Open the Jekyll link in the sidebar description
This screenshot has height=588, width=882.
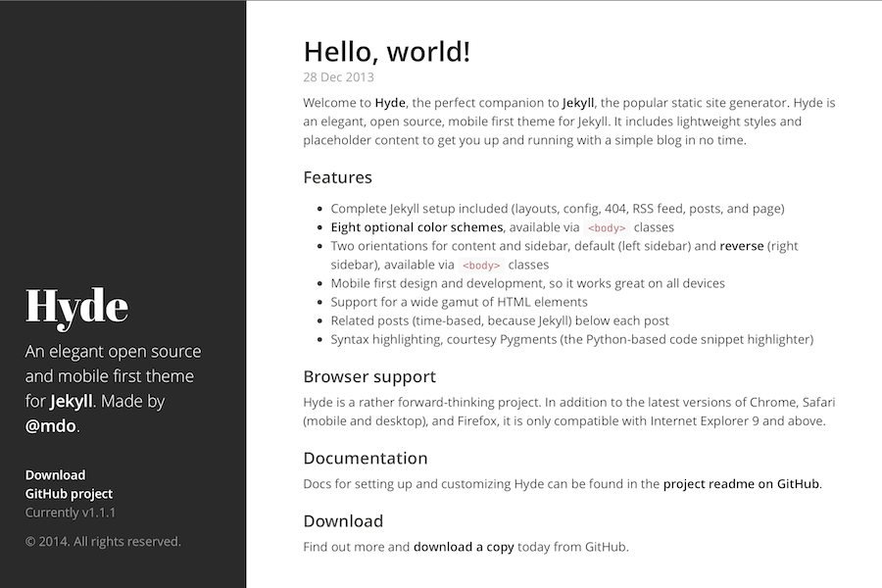pyautogui.click(x=72, y=401)
